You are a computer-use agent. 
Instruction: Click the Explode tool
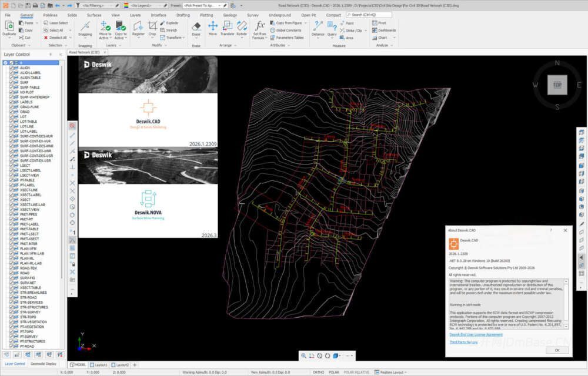169,23
